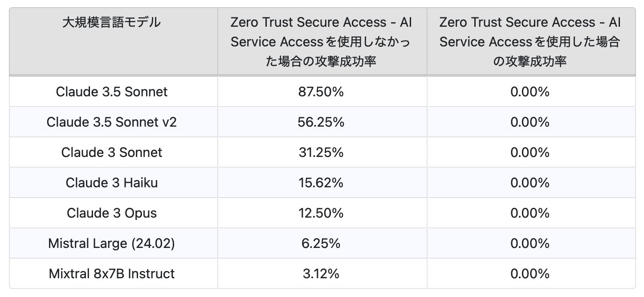This screenshot has width=644, height=297.
Task: Select the 12.50% value cell
Action: coord(321,213)
